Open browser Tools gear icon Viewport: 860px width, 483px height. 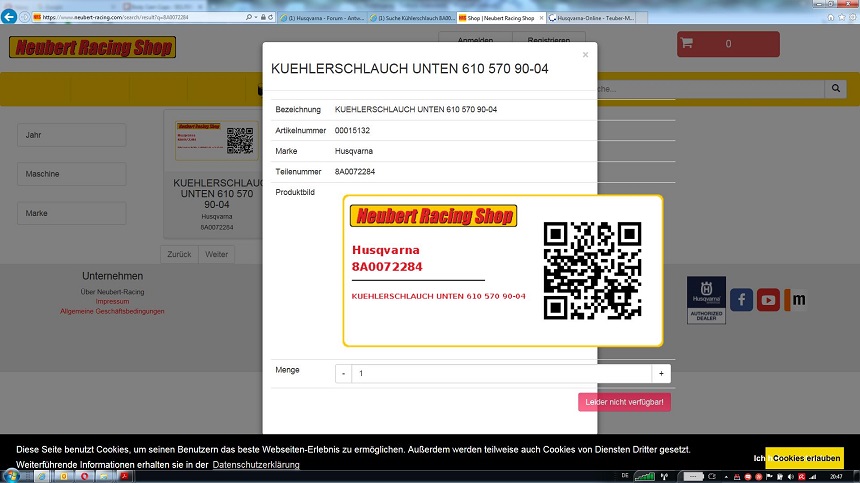point(852,18)
